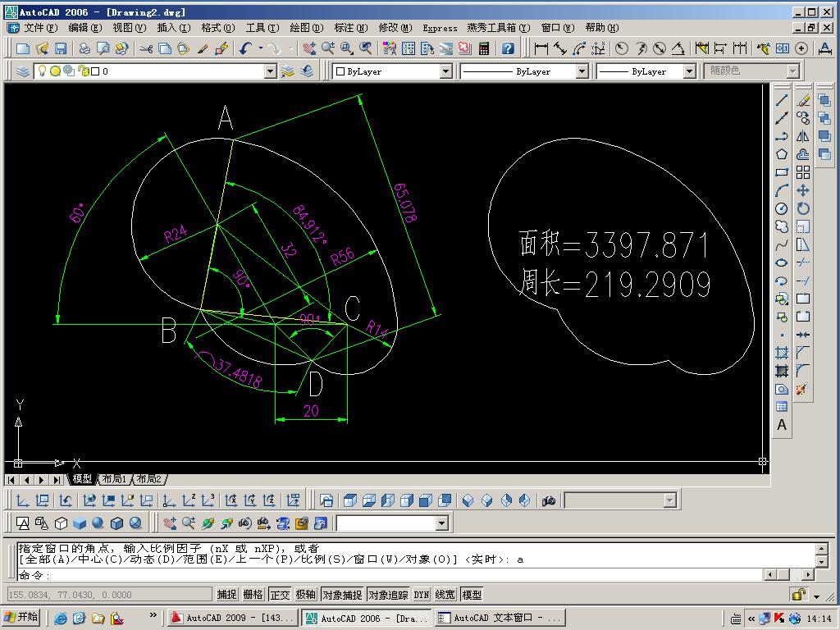Image resolution: width=840 pixels, height=630 pixels.
Task: Click the Layer Properties Manager icon
Action: (22, 71)
